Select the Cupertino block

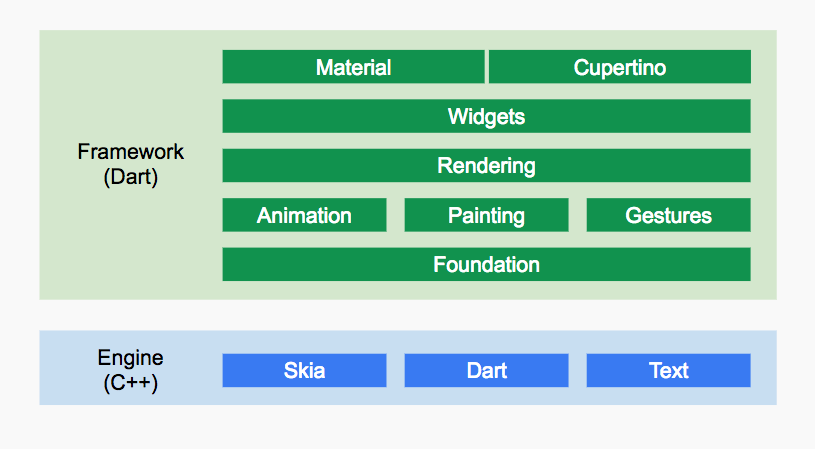[x=619, y=67]
